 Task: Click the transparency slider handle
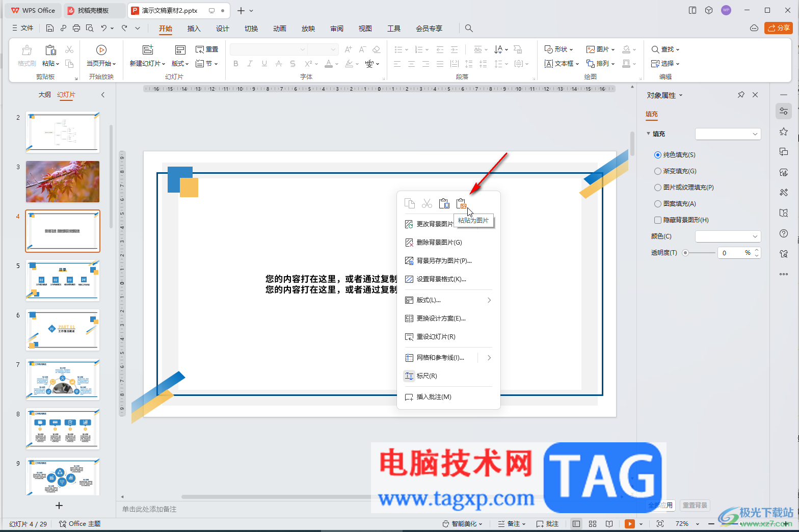pyautogui.click(x=685, y=253)
